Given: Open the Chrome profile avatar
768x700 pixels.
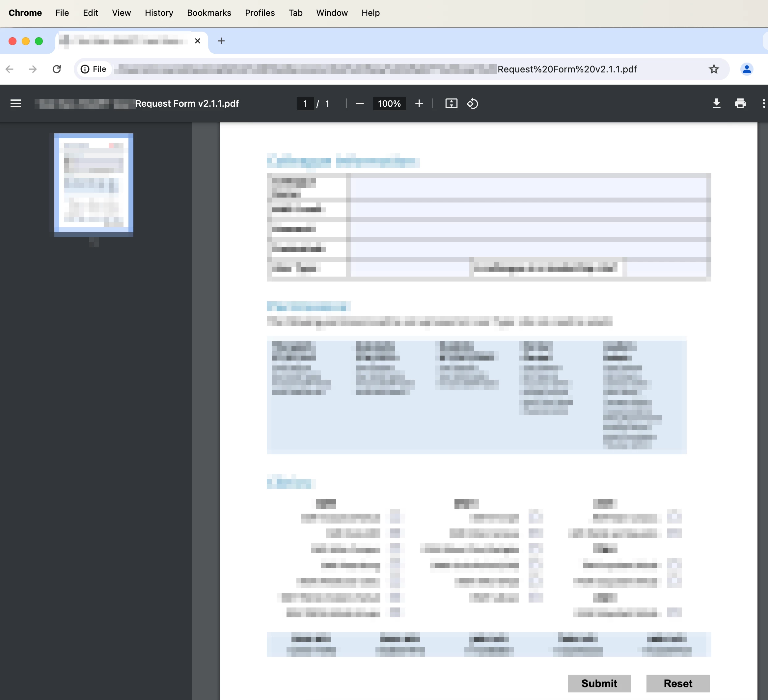Looking at the screenshot, I should click(747, 69).
